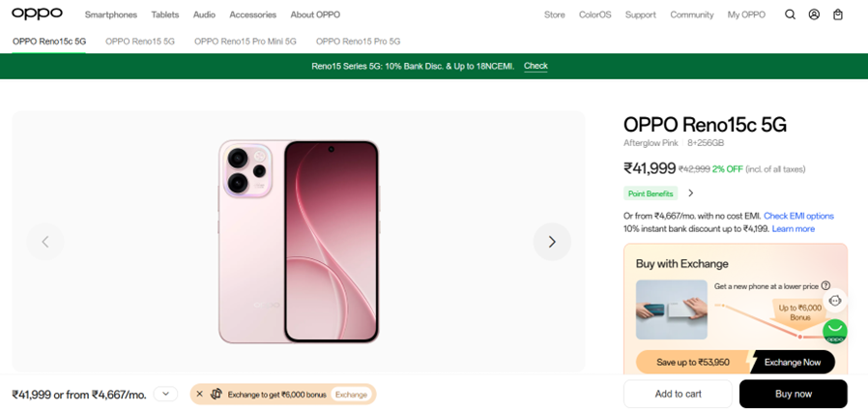Click the Exchange Now button
The image size is (868, 412).
tap(792, 363)
